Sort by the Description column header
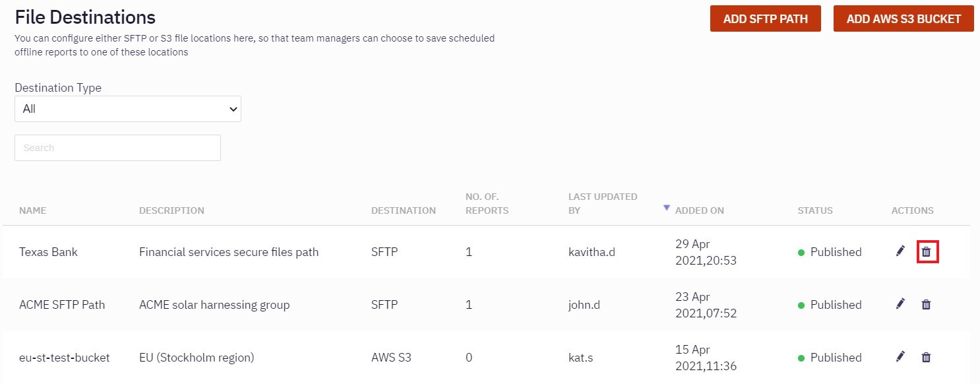 [171, 210]
